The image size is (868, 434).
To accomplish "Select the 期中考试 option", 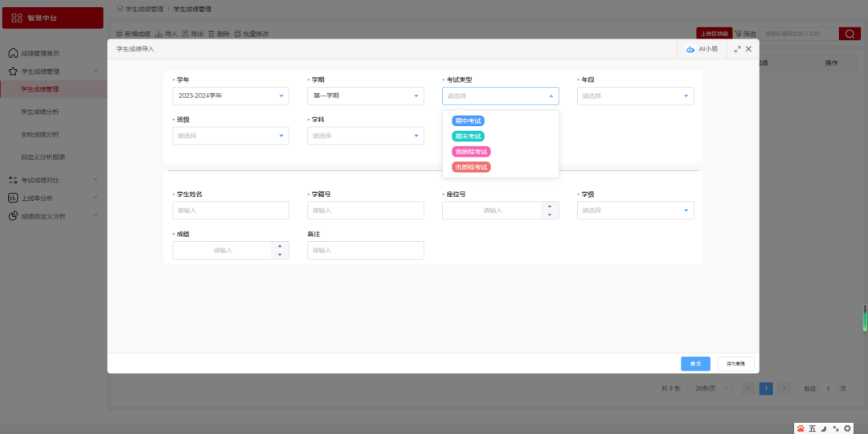I will point(468,121).
